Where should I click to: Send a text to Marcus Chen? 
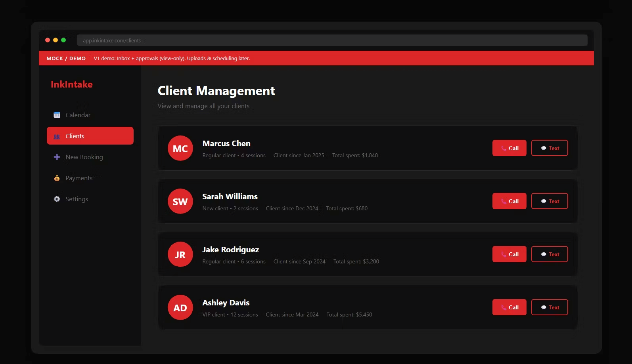[x=550, y=148]
